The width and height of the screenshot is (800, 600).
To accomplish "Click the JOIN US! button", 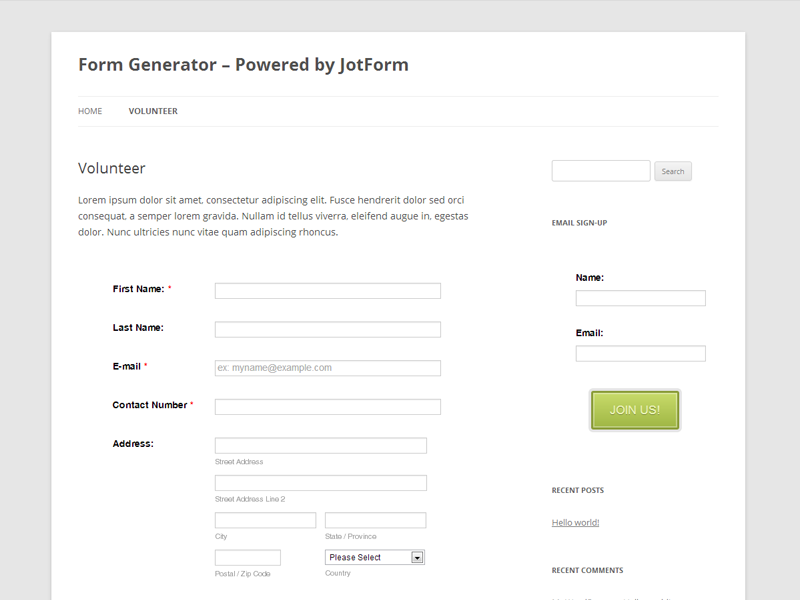I will click(635, 410).
